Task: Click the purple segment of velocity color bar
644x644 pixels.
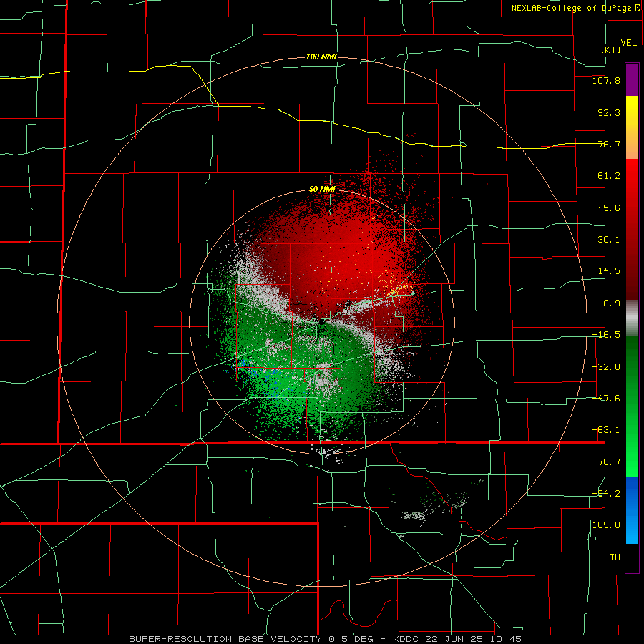Action: click(632, 79)
